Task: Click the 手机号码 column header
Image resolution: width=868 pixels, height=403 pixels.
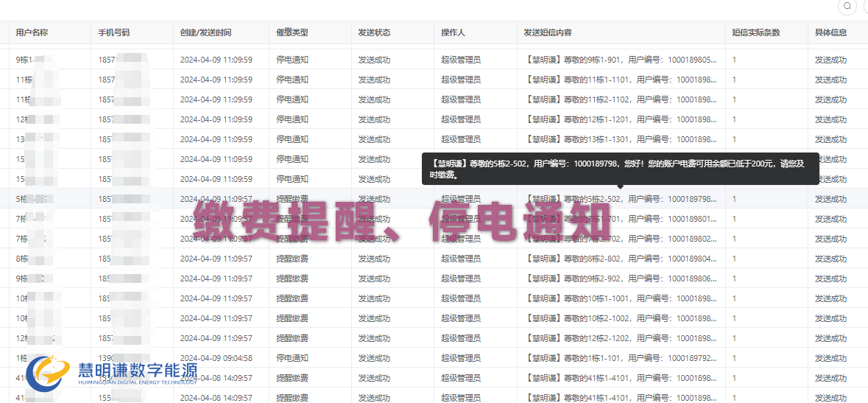Action: point(114,32)
